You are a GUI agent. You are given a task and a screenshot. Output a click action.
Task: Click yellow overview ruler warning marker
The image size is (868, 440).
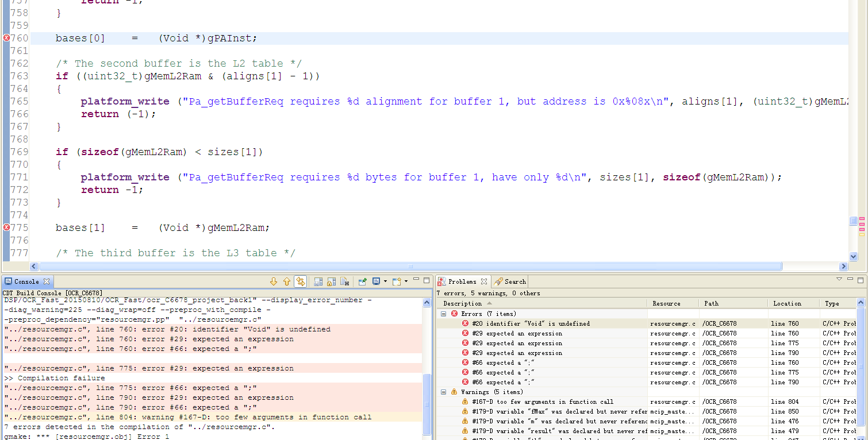click(x=862, y=234)
